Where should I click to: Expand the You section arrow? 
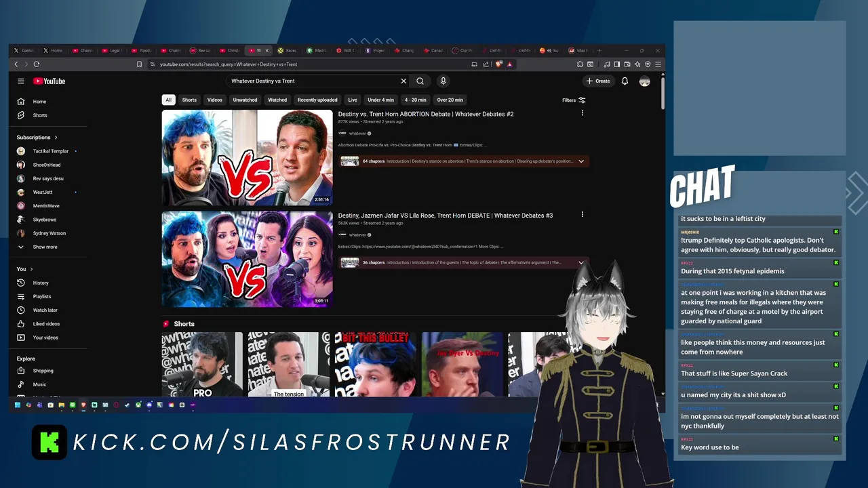coord(31,269)
